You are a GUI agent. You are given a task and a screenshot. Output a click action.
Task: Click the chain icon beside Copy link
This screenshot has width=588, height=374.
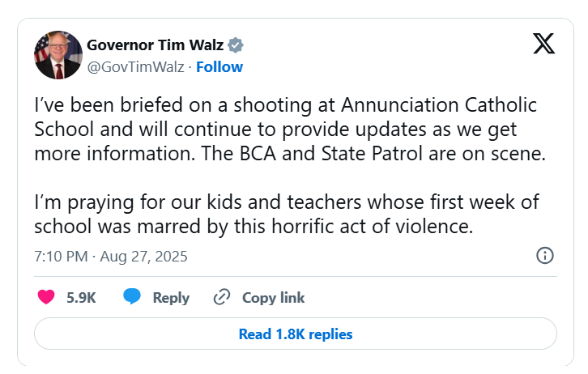(x=222, y=297)
